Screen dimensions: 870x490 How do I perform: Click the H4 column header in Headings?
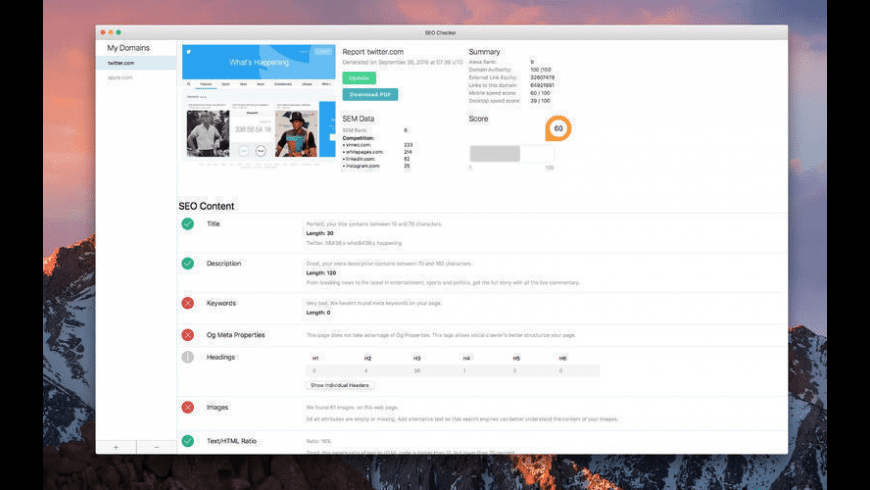point(466,358)
